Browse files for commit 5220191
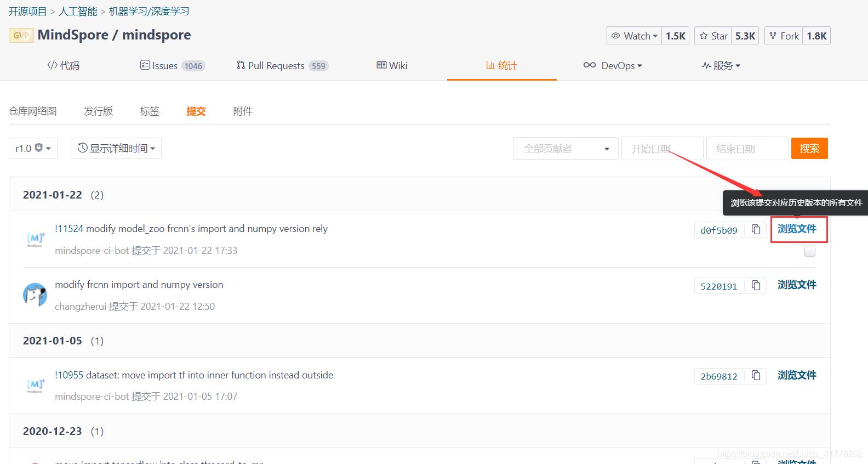 (x=797, y=285)
